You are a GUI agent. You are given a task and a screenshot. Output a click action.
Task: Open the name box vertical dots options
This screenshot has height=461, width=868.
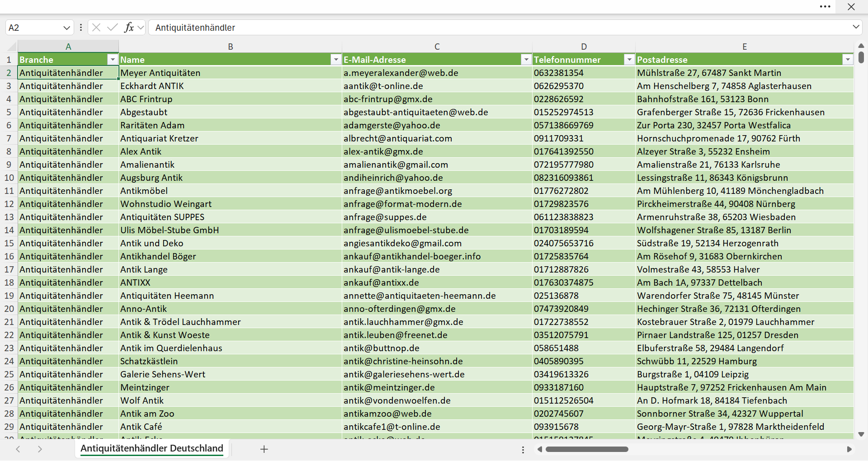coord(81,27)
